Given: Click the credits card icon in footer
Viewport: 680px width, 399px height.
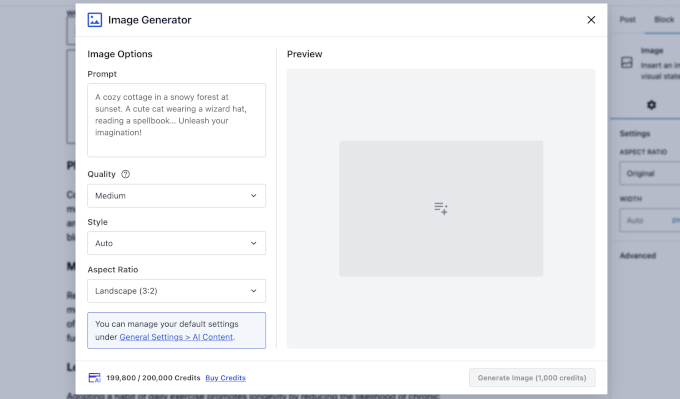Looking at the screenshot, I should coord(95,378).
